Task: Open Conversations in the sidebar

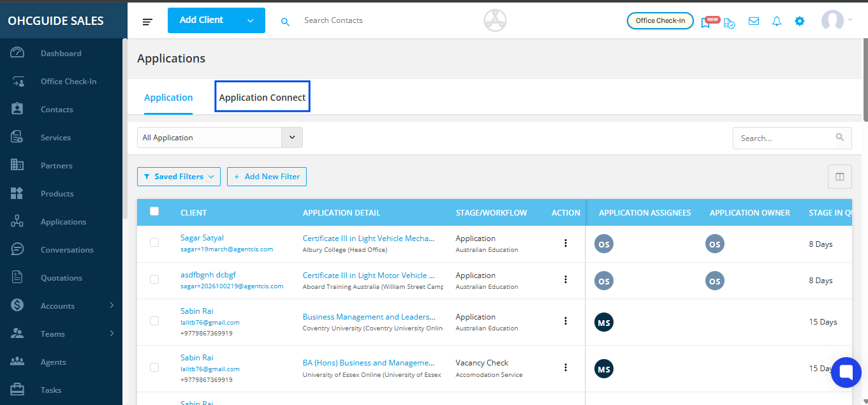Action: pyautogui.click(x=67, y=250)
